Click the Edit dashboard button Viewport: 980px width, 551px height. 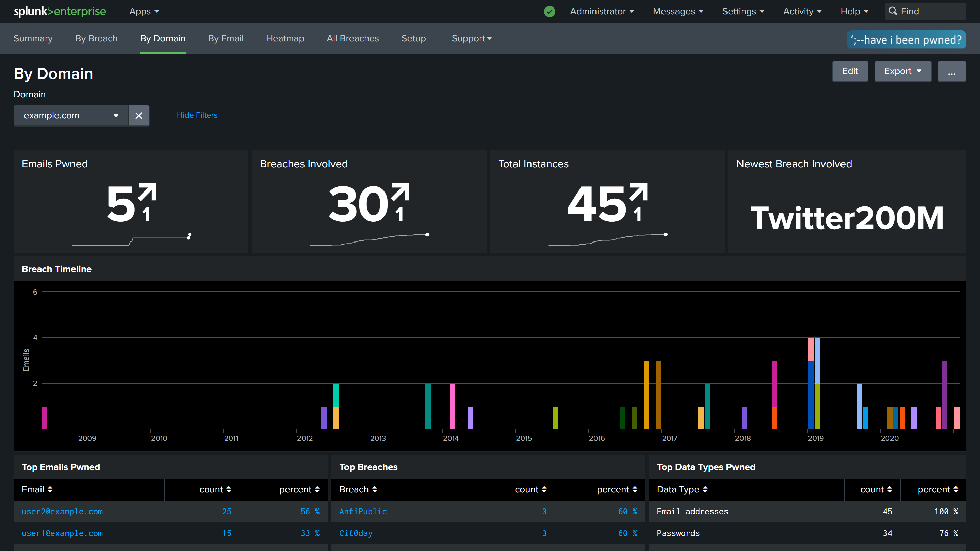point(850,71)
